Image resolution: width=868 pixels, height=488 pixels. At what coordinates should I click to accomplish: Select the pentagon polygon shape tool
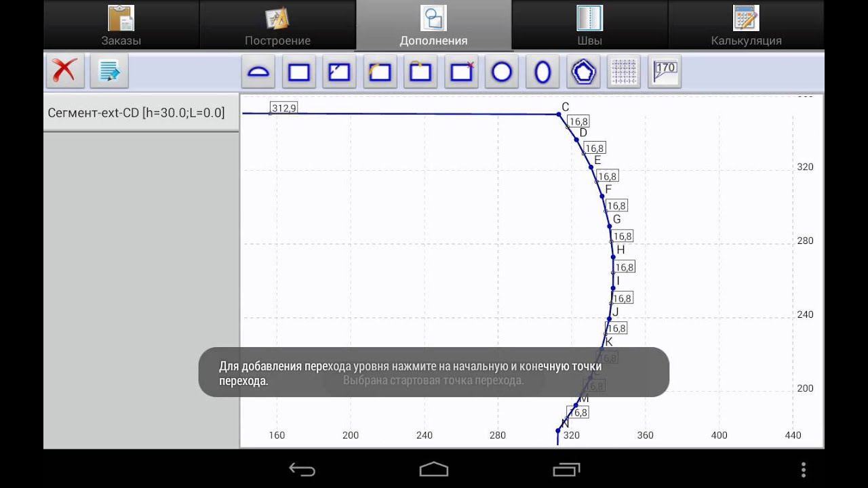point(583,72)
